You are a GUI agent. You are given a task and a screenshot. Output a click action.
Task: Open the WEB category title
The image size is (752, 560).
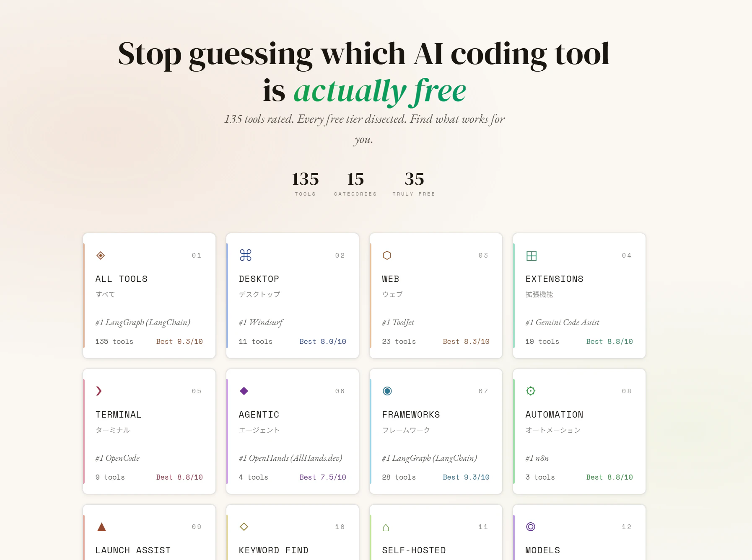click(391, 279)
